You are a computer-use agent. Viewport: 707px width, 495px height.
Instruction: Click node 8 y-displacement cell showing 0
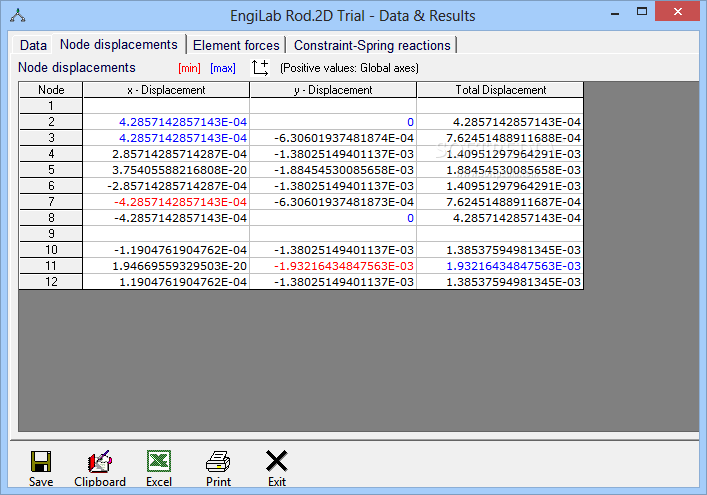pyautogui.click(x=333, y=218)
